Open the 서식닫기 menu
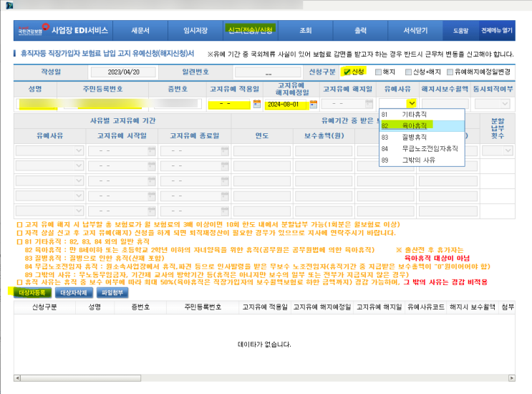The image size is (532, 394). [415, 31]
